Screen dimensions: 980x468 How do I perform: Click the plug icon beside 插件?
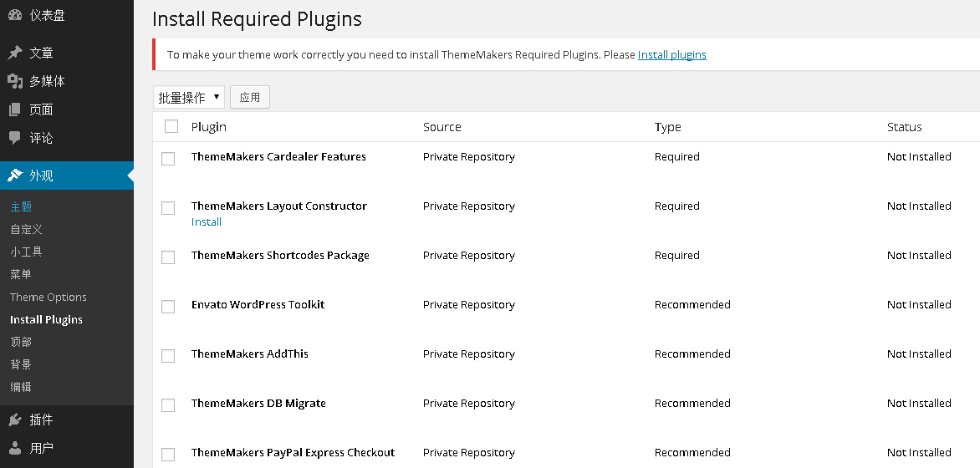[15, 420]
